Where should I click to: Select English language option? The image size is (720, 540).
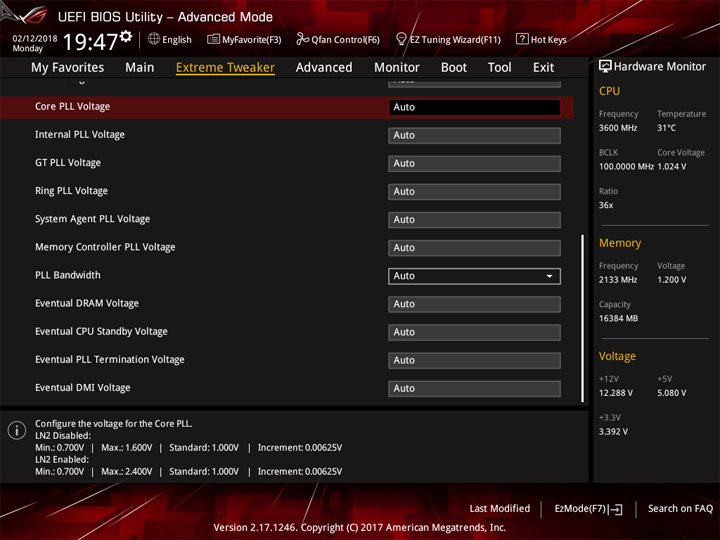pyautogui.click(x=177, y=39)
